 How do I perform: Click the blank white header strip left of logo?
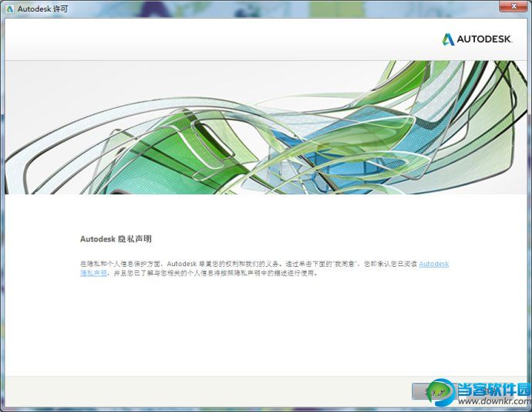coord(193,39)
